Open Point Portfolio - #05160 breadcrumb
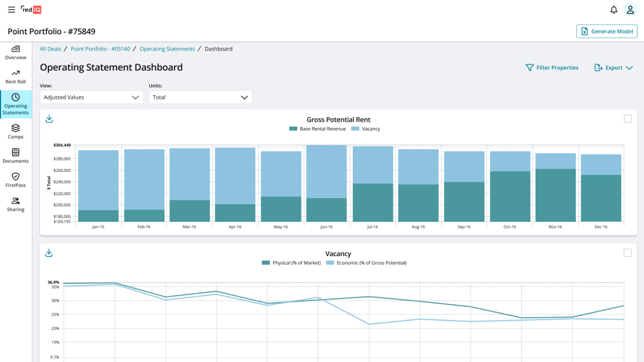Screen dimensions: 644x362 coord(101,49)
